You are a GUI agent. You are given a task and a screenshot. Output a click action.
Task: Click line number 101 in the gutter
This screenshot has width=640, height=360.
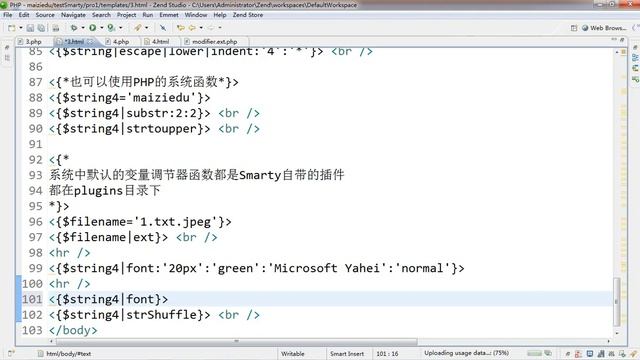(32, 299)
